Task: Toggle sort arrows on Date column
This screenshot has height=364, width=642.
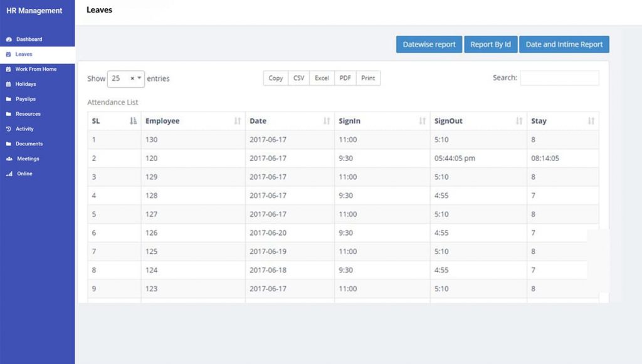Action: tap(327, 121)
